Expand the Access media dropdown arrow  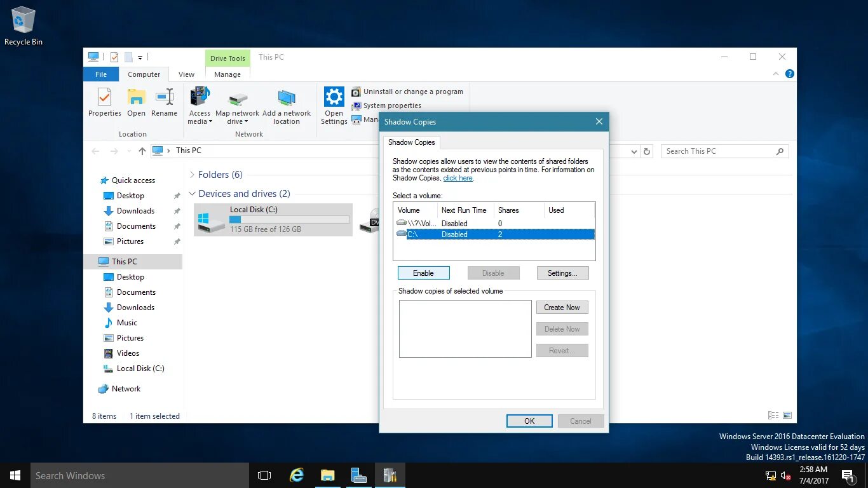click(x=210, y=122)
